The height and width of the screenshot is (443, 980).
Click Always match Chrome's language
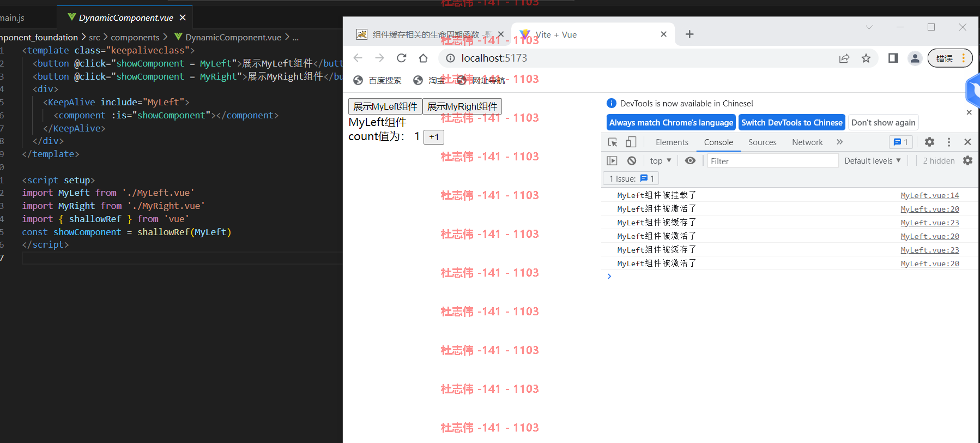point(671,123)
